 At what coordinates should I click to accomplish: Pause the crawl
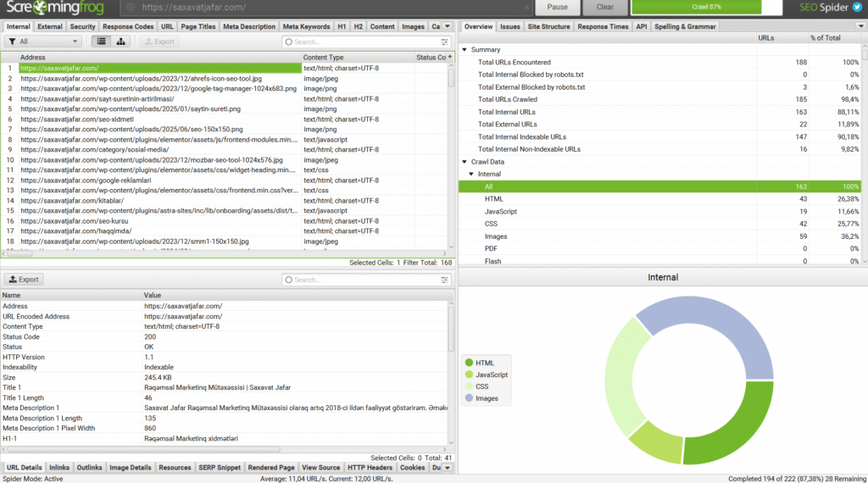(557, 8)
